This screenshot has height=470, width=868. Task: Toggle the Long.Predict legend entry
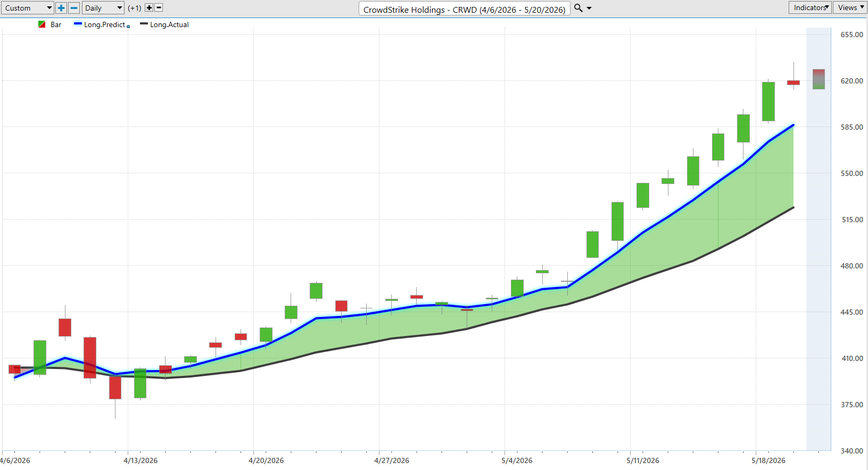pos(104,24)
